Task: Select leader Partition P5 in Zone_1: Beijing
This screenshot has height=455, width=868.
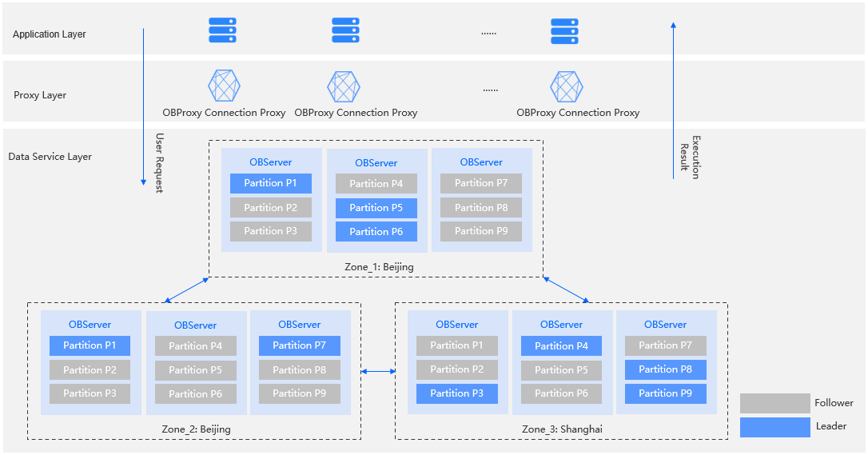Action: [x=376, y=208]
